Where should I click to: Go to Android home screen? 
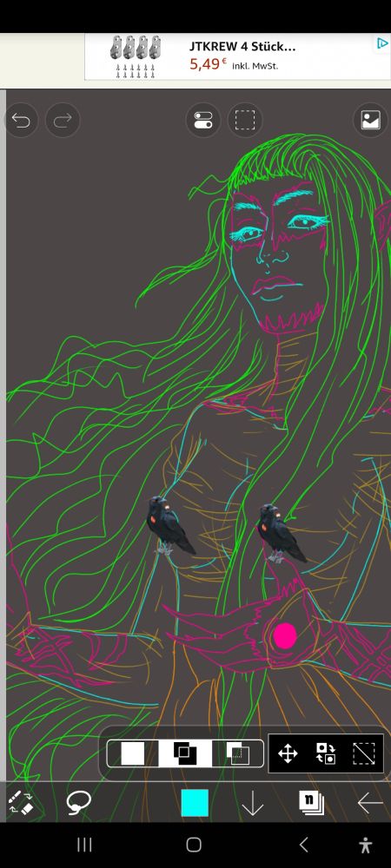[194, 845]
